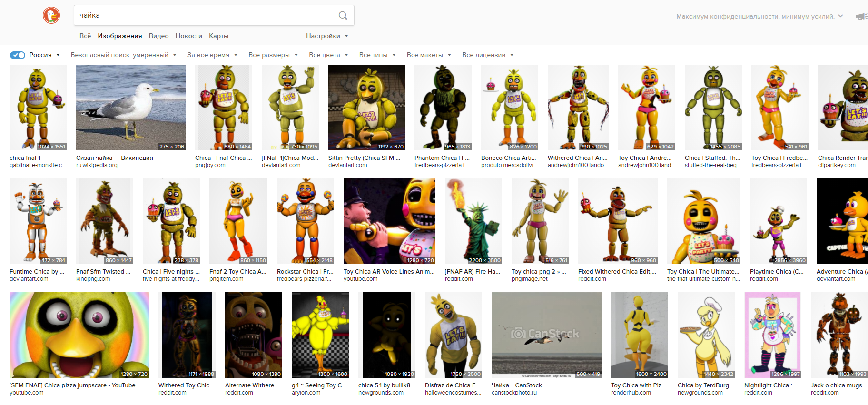Viewport: 868px width, 405px height.
Task: Click the megaphone icon in the header
Action: coord(861,16)
